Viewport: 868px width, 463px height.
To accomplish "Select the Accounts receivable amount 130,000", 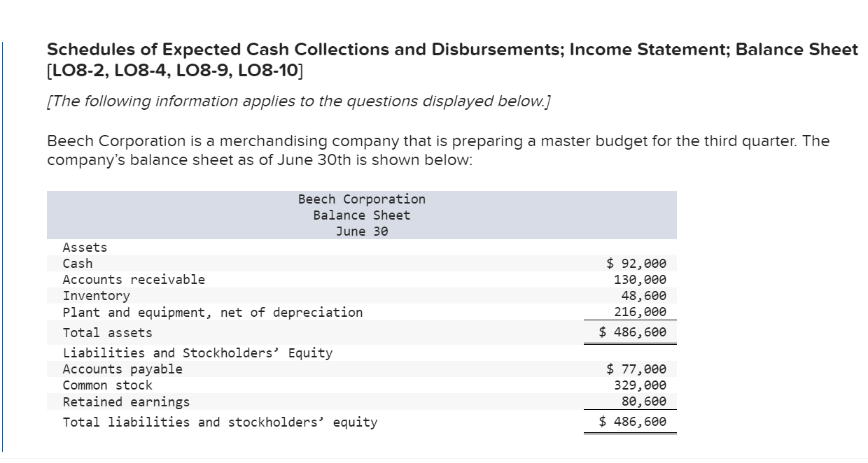I will (643, 279).
